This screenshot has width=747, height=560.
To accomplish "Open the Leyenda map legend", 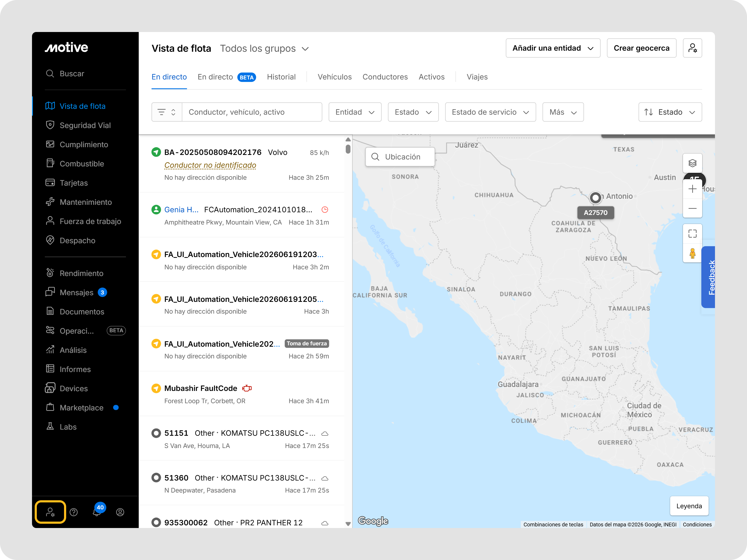I will pyautogui.click(x=689, y=506).
